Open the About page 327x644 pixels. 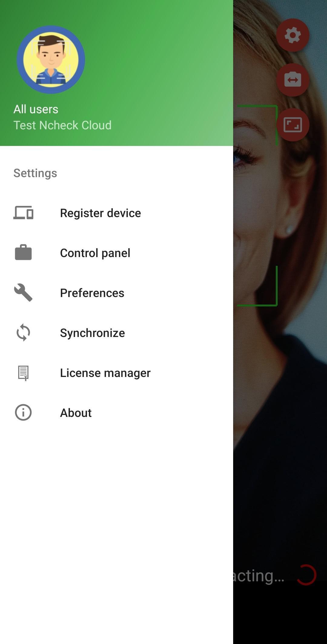(117, 413)
